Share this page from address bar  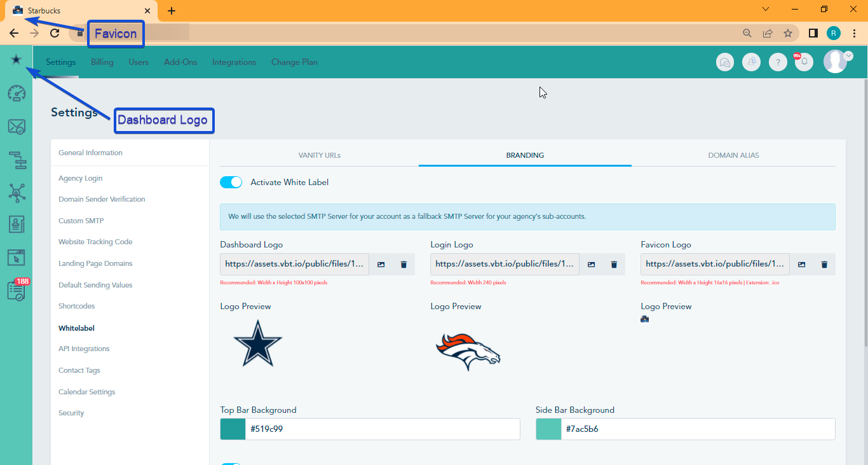pos(768,33)
